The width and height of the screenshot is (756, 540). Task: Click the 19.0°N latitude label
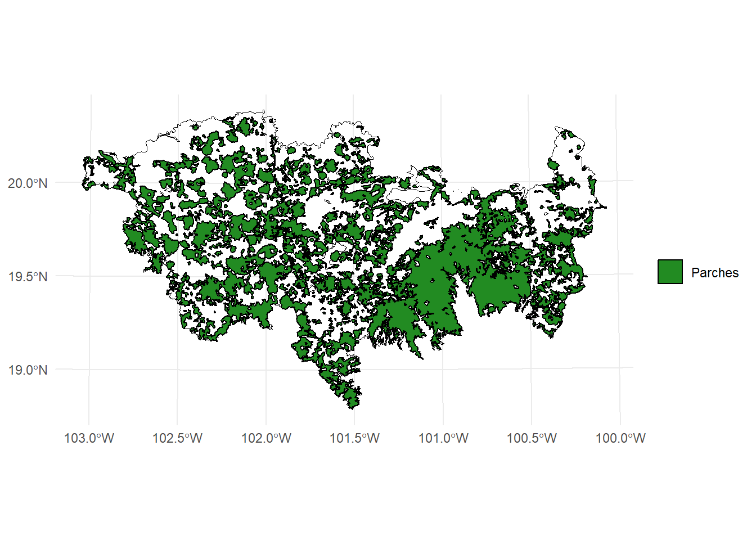coord(27,370)
